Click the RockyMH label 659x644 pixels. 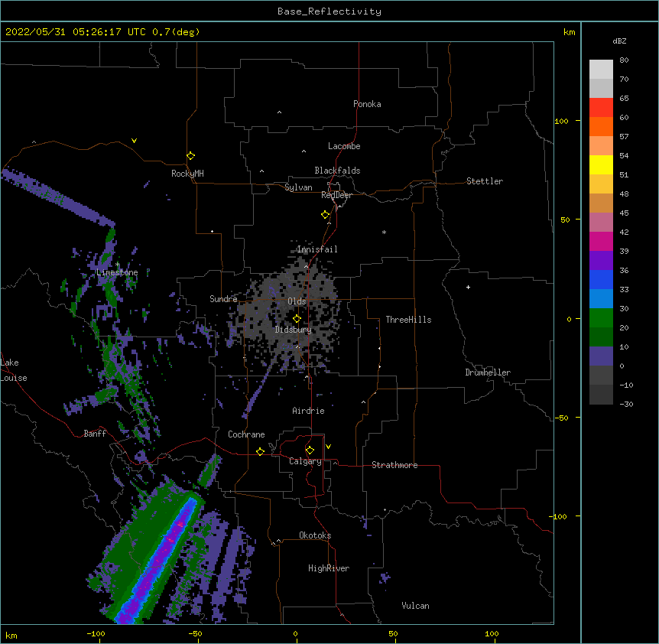[187, 174]
